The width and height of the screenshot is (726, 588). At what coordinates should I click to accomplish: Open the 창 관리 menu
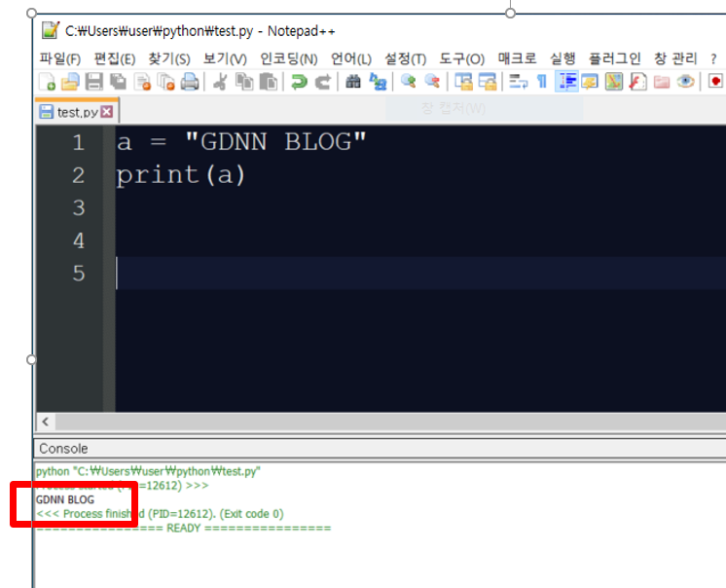[675, 58]
